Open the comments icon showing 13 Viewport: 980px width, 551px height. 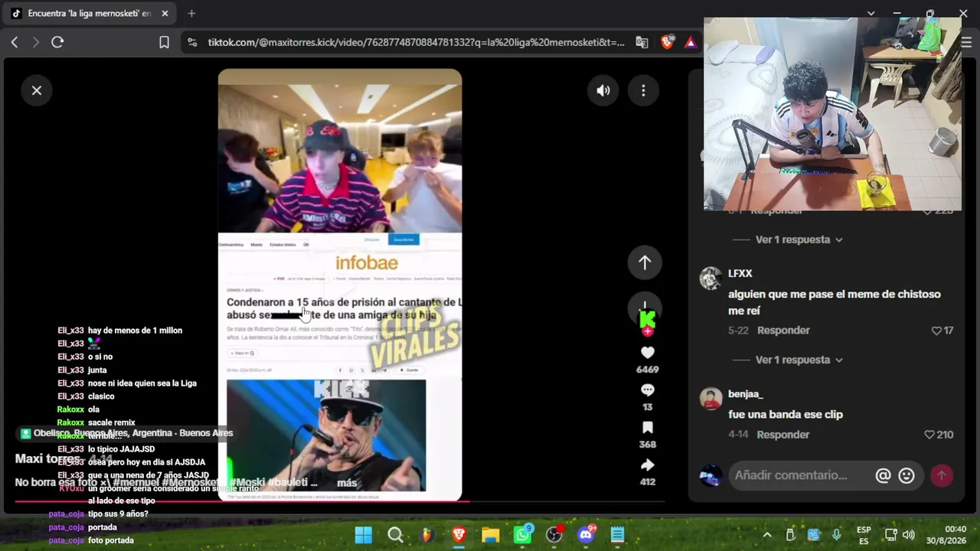(648, 390)
